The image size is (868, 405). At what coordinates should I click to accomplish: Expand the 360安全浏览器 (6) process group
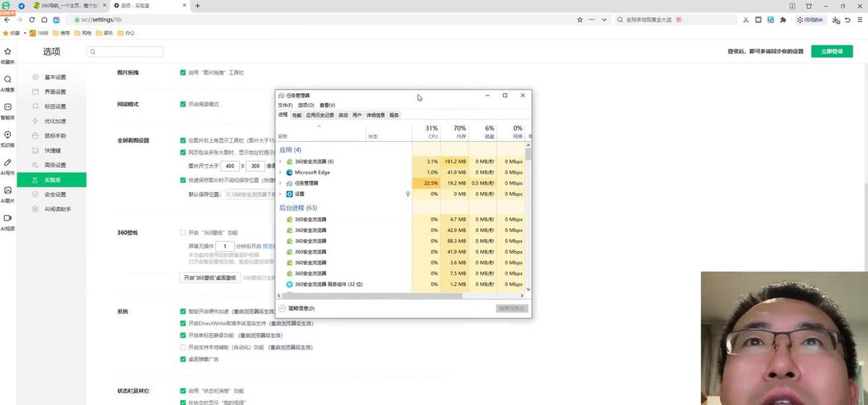coord(281,161)
